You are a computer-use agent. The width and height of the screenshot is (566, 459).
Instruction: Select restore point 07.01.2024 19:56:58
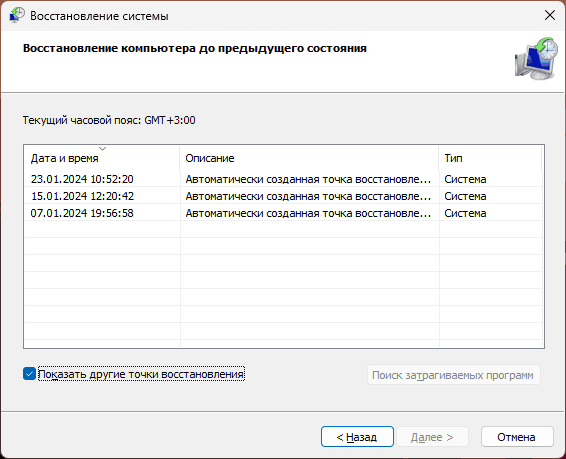click(283, 213)
